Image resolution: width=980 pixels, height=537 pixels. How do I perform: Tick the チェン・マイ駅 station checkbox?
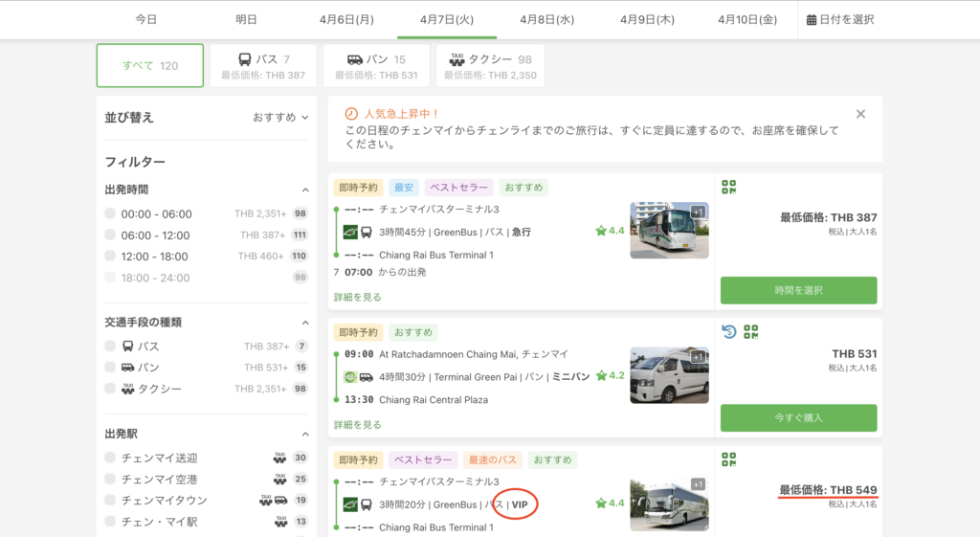click(x=110, y=521)
